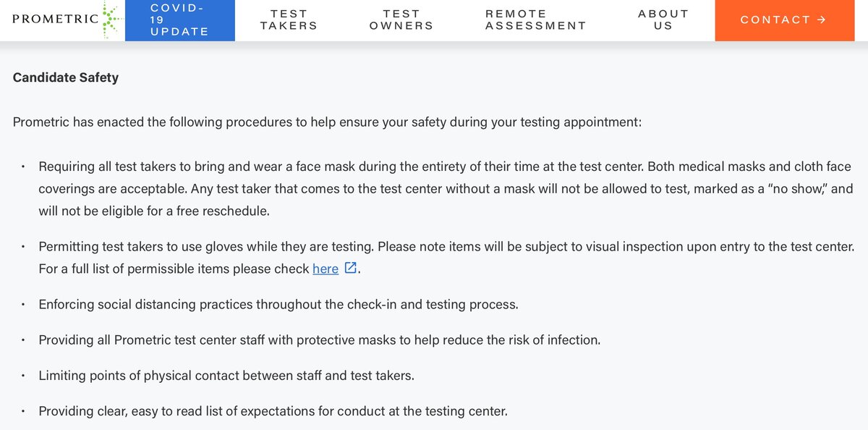Click the green dotted starburst emblem
Viewport: 868px width, 430px height.
(110, 20)
